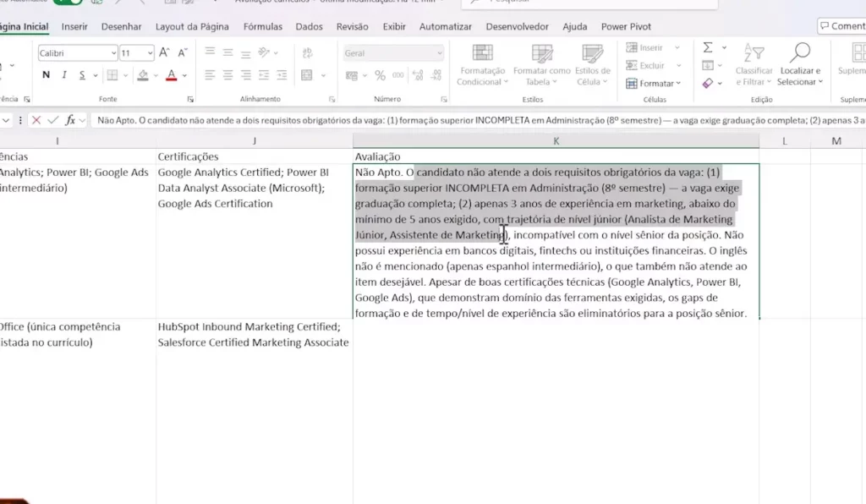
Task: Click increase decimal places icon
Action: tap(418, 75)
